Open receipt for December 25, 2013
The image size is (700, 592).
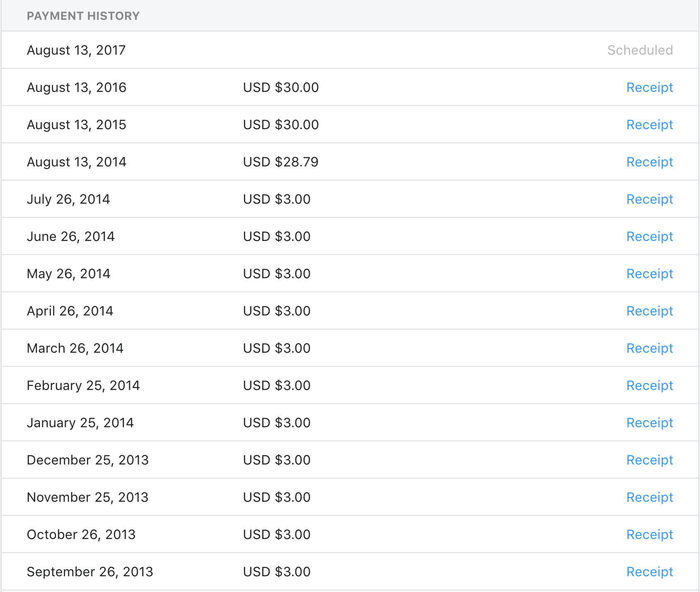pos(649,460)
